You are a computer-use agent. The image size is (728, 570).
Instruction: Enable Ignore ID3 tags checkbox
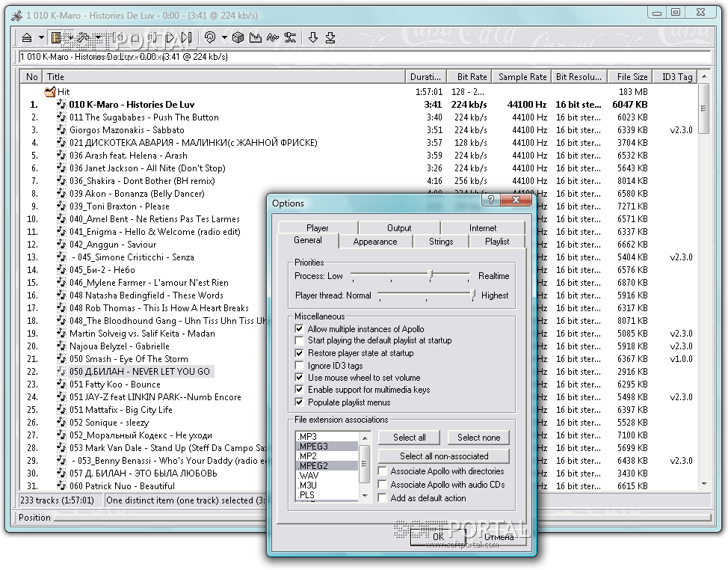click(x=300, y=366)
